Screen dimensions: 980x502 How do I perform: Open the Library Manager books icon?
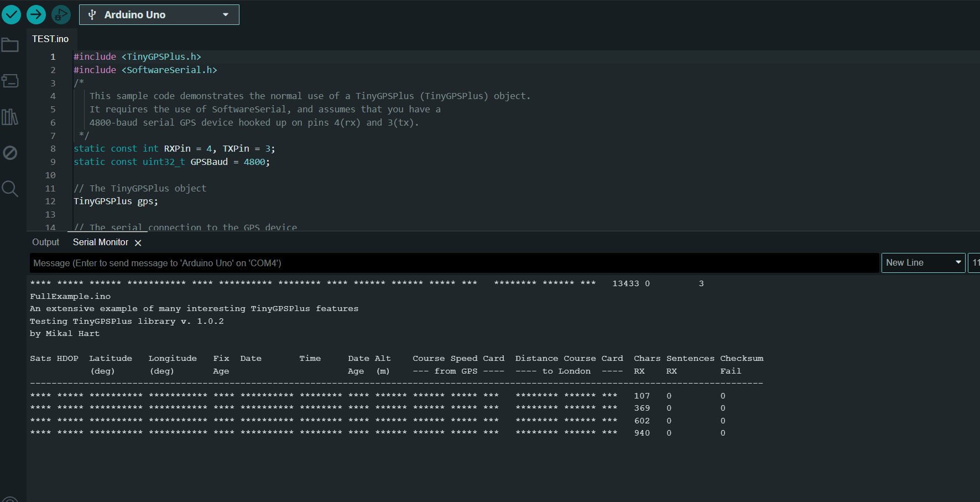(x=10, y=117)
